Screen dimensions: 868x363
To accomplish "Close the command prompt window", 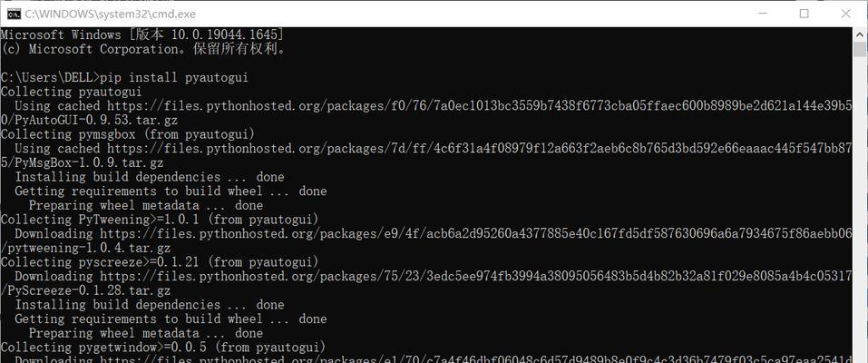I will point(846,14).
